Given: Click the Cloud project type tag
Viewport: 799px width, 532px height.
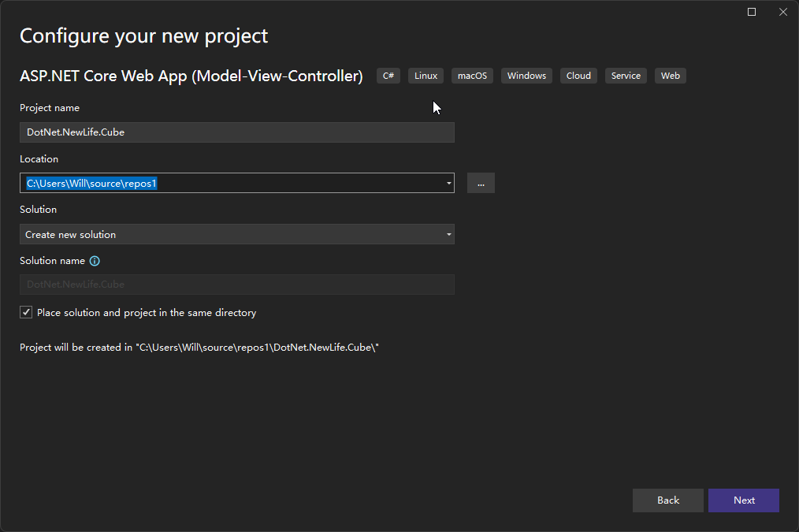Looking at the screenshot, I should tap(578, 76).
